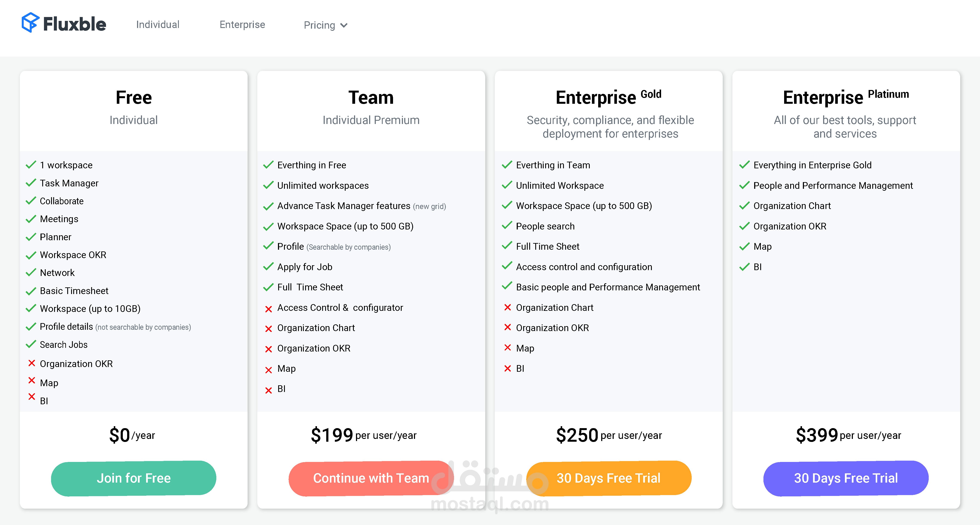Click the checkmark beside Everything in Enterprise Gold
The width and height of the screenshot is (980, 525).
click(x=744, y=165)
